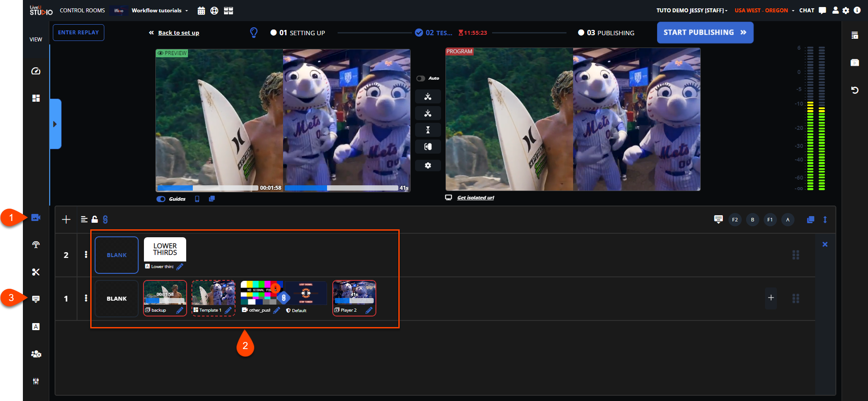Open the settings gear in top bar
The width and height of the screenshot is (868, 401).
point(846,11)
